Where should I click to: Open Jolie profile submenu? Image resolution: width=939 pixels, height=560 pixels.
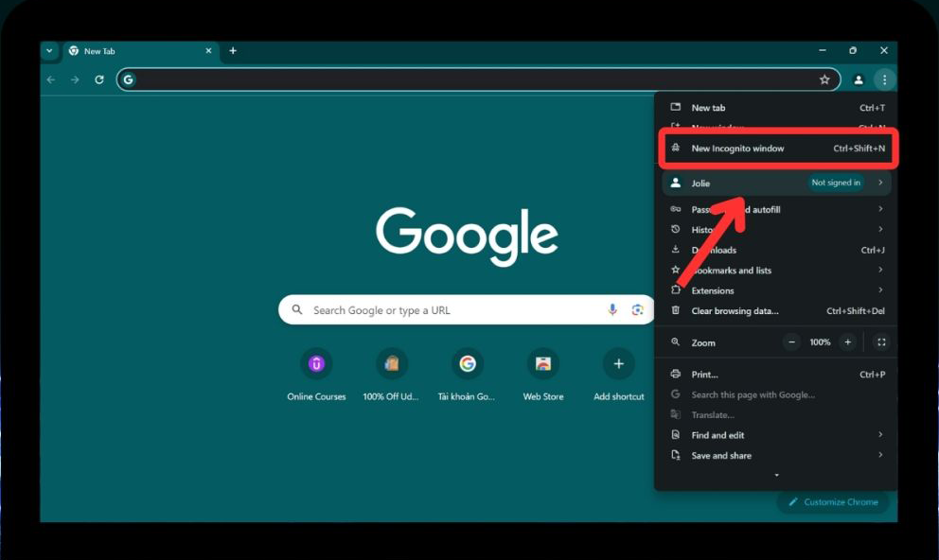[x=777, y=183]
